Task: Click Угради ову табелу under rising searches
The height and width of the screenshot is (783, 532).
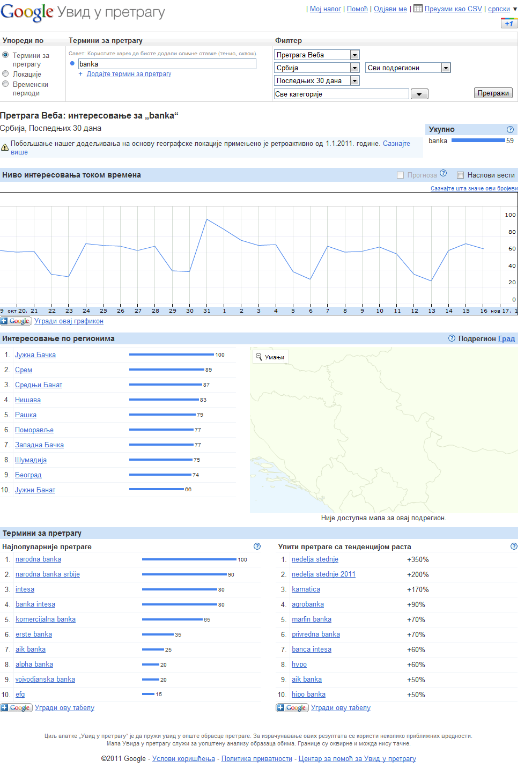Action: 341,707
